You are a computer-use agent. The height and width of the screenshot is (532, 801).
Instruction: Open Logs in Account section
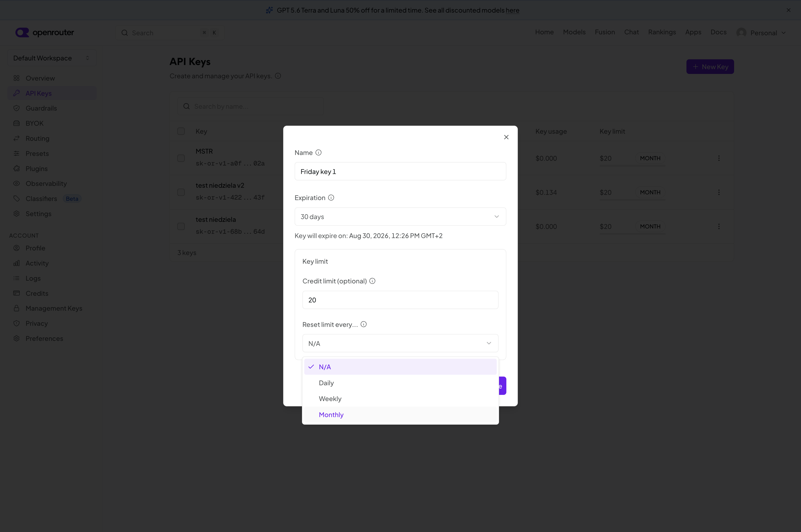[52, 278]
